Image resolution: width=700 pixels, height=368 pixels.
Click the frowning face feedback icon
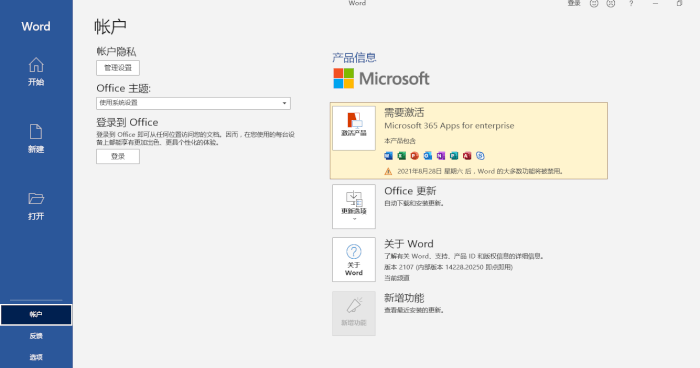click(x=611, y=4)
